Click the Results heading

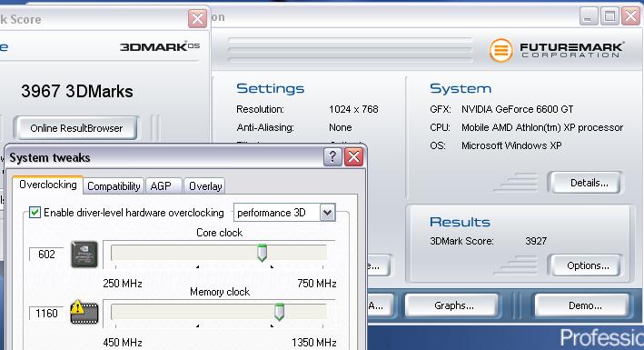point(460,222)
